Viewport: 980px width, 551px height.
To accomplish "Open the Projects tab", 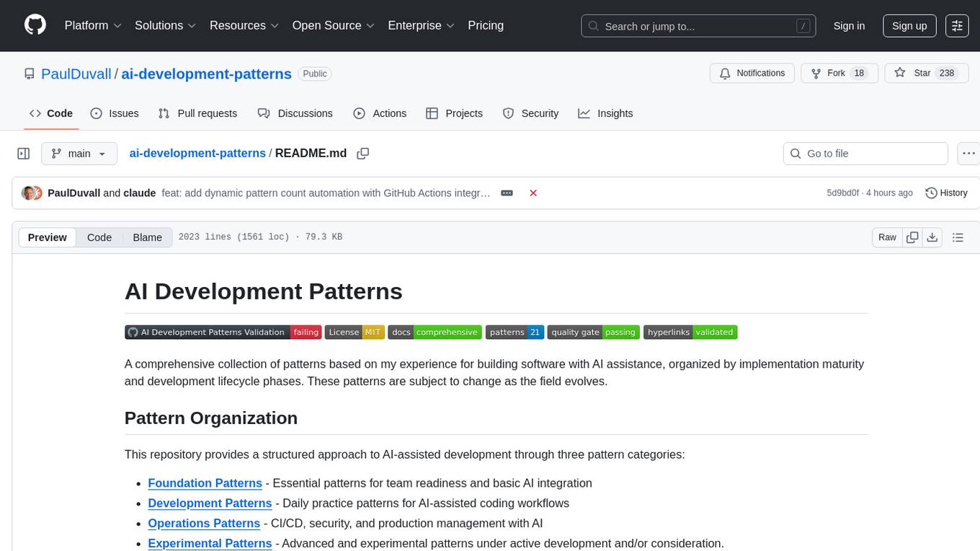I will point(454,113).
